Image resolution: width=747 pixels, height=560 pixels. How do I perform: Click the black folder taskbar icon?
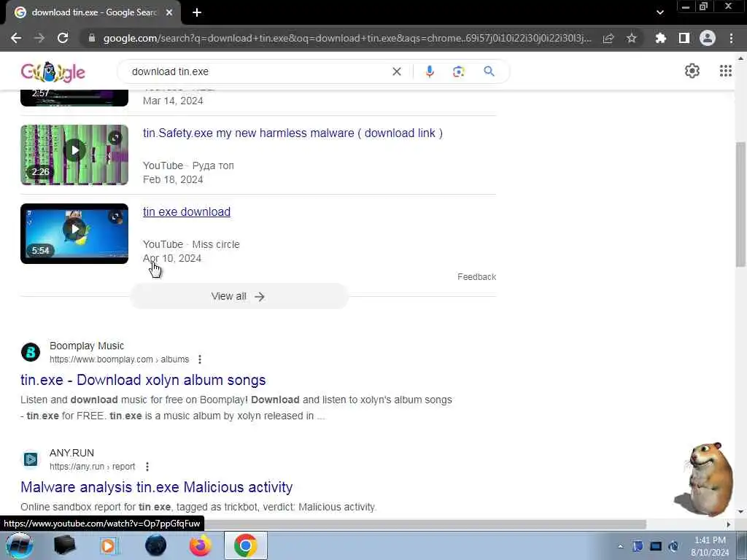coord(64,545)
